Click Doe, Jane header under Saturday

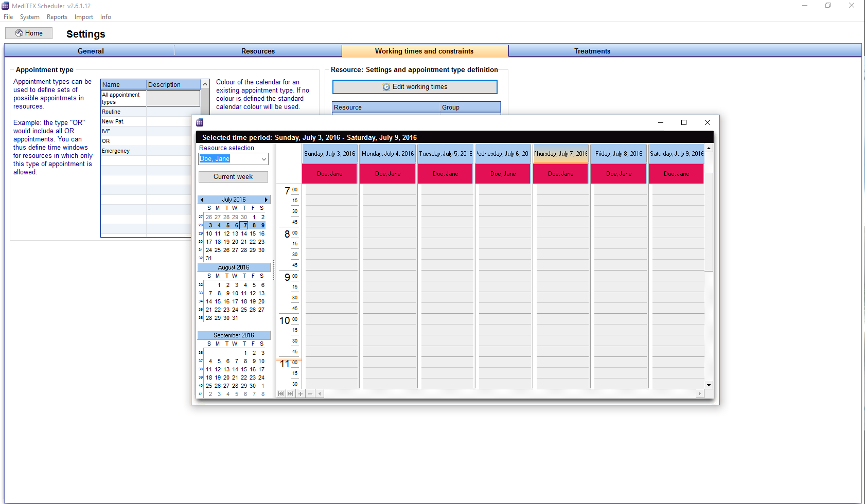tap(676, 174)
